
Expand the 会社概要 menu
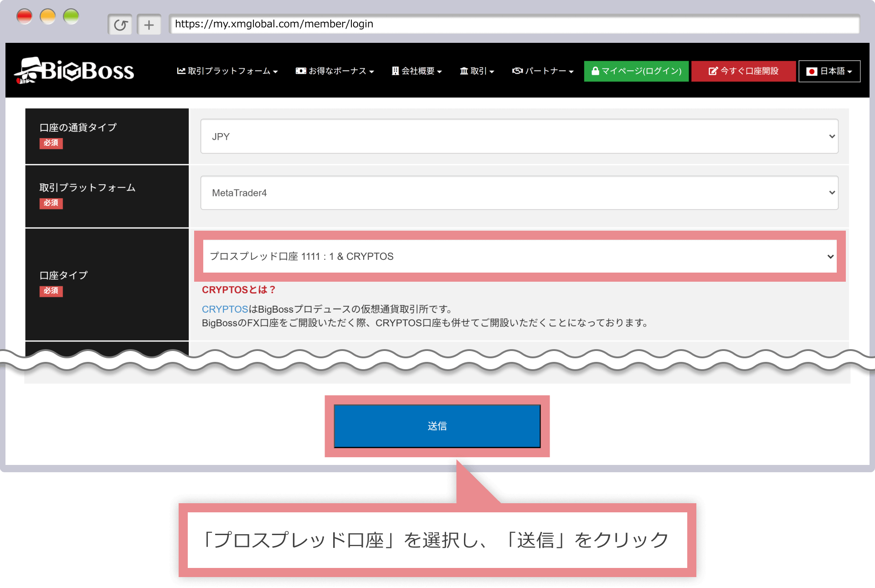tap(417, 71)
